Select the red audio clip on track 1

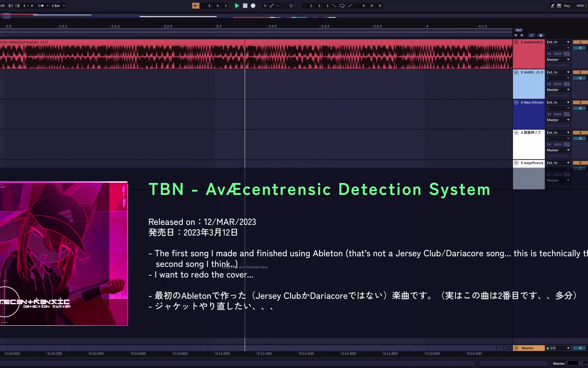(x=256, y=54)
